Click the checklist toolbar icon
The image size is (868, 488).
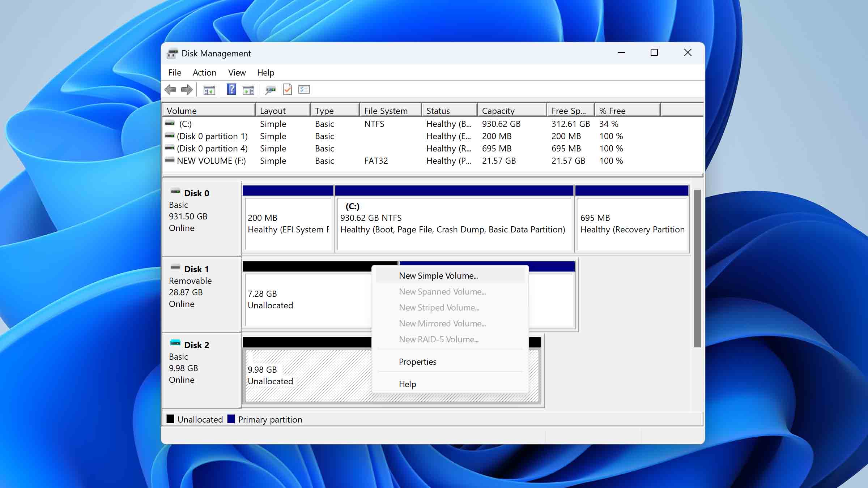(304, 89)
